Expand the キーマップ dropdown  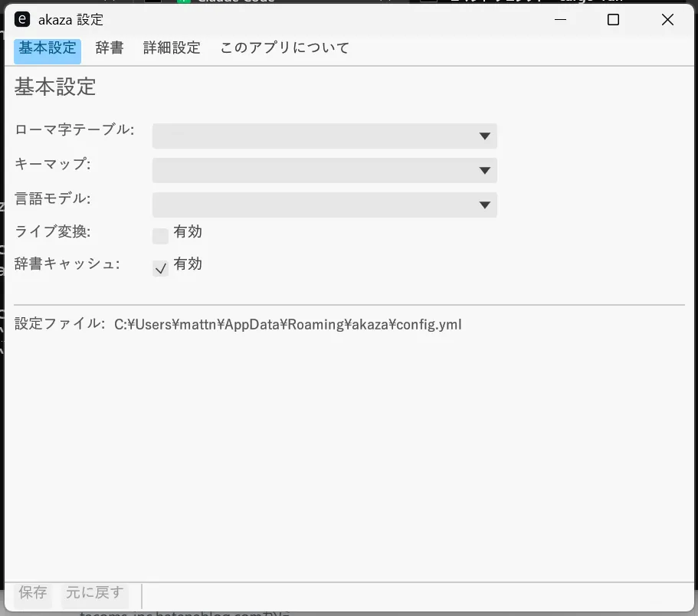tap(325, 170)
